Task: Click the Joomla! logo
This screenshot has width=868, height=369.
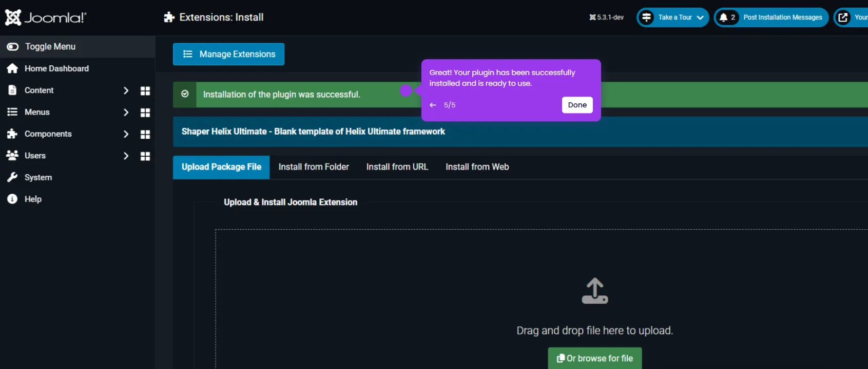Action: (46, 17)
